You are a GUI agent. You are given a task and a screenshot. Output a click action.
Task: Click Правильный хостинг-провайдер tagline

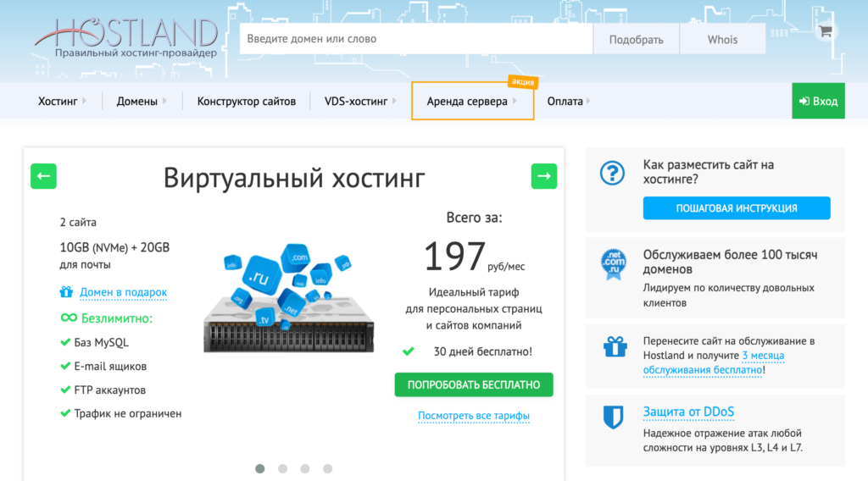[x=136, y=53]
